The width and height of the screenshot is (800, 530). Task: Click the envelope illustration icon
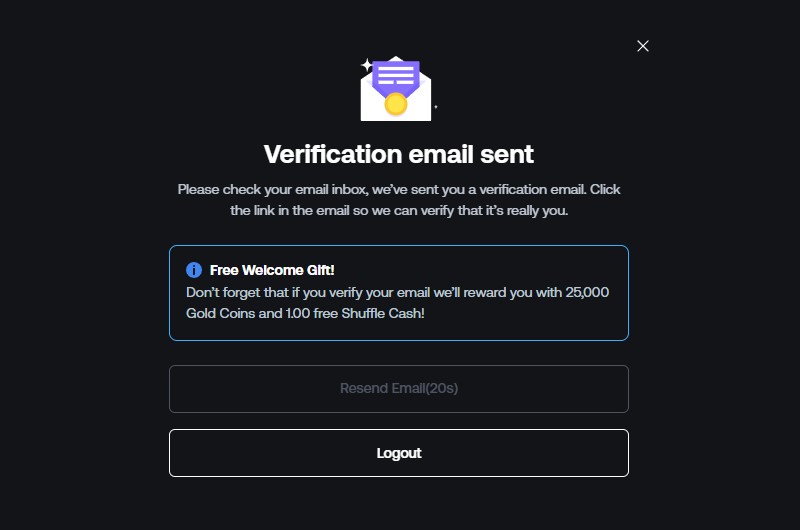396,89
